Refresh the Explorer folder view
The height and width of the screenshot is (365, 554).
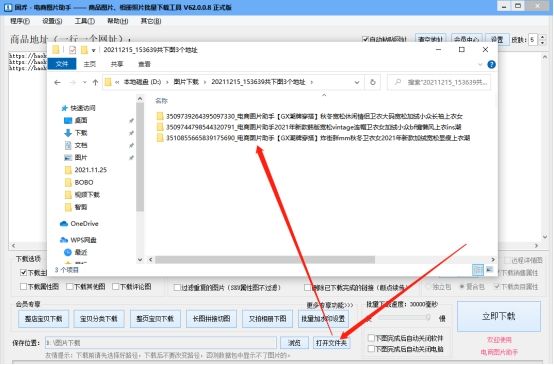(x=372, y=82)
